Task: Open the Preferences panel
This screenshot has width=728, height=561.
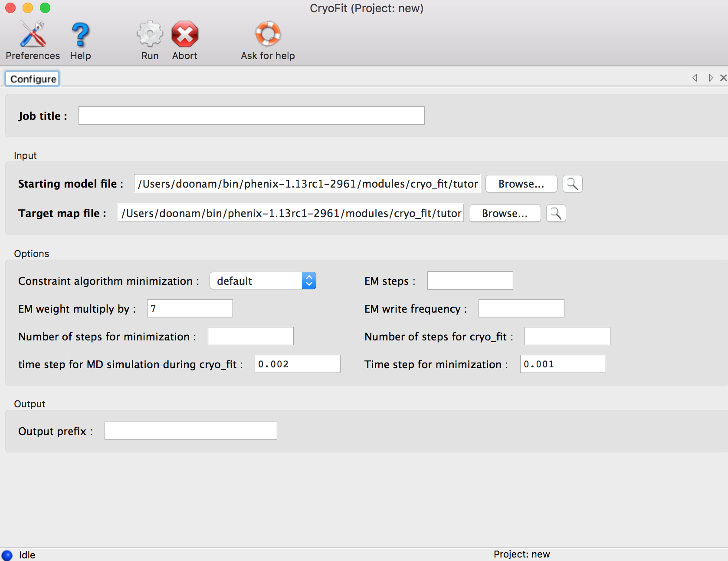Action: pos(33,39)
